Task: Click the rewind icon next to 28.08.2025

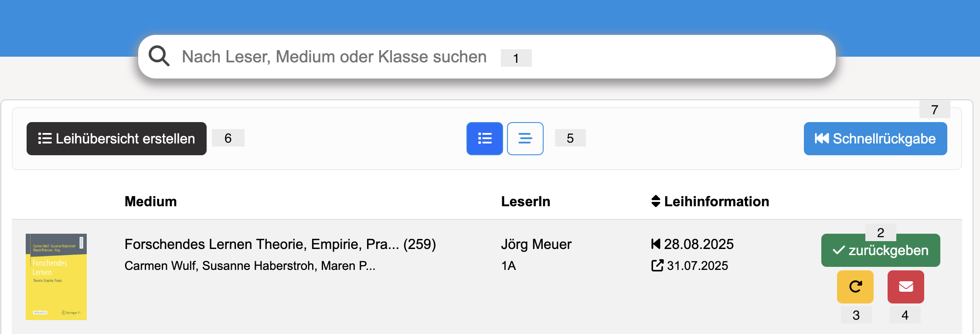Action: pos(655,244)
